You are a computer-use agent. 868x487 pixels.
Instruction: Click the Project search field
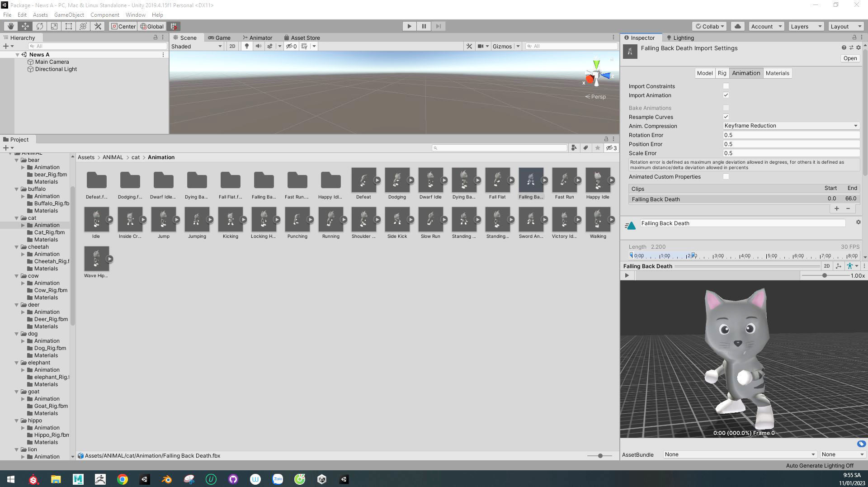(x=499, y=148)
